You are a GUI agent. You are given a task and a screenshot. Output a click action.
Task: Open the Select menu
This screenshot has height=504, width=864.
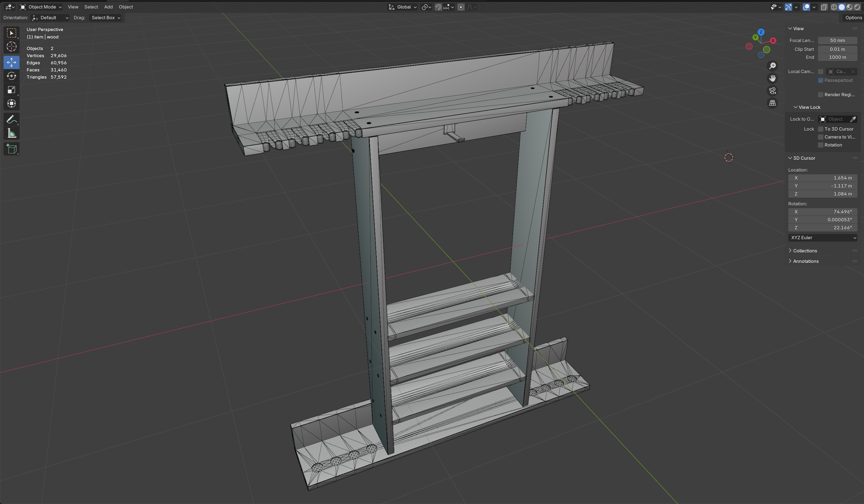click(x=91, y=7)
